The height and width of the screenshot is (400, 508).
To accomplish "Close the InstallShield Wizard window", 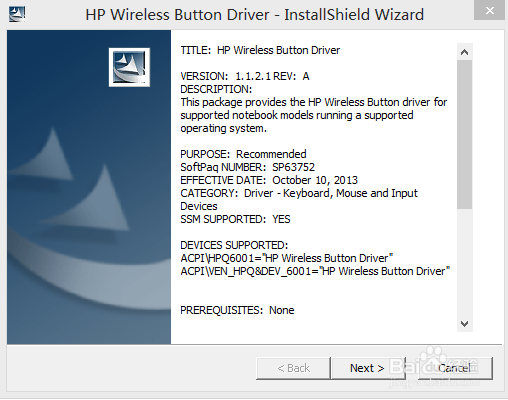I will [489, 10].
